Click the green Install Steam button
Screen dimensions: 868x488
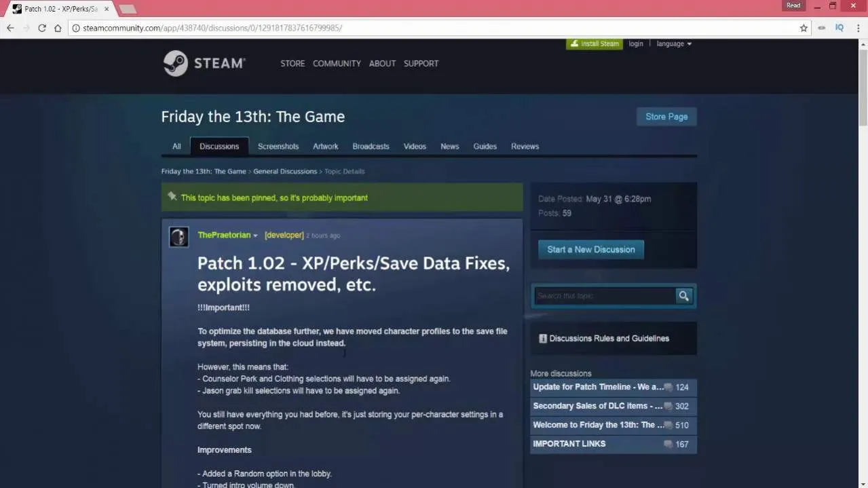click(595, 43)
